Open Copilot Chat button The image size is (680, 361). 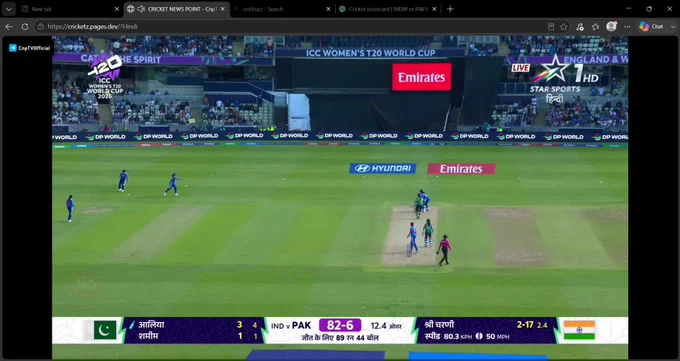(x=651, y=26)
